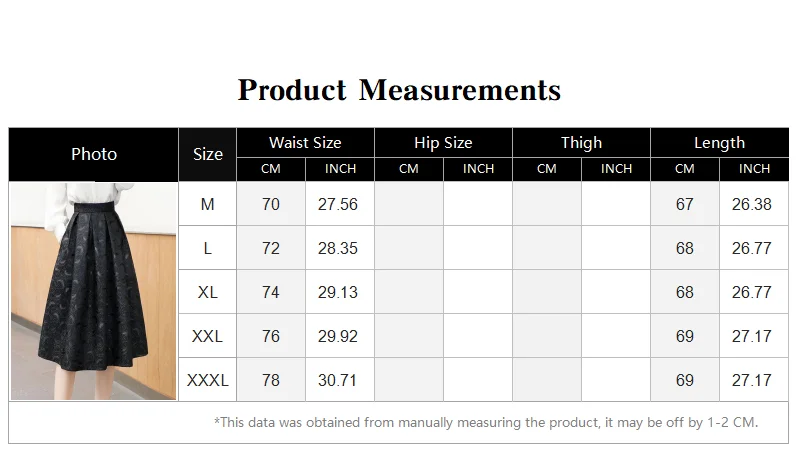
Task: Choose the XXL size row label
Action: coord(208,336)
